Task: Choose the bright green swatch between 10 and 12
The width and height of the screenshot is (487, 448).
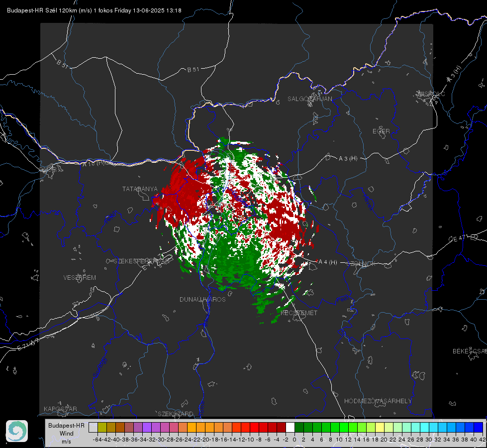Action: click(x=344, y=427)
